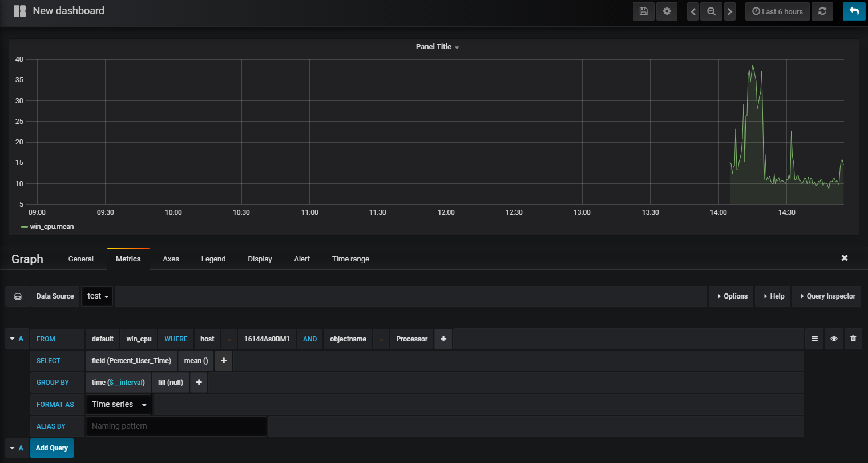The width and height of the screenshot is (868, 463).
Task: Click the field (Percent_User_Time) segment
Action: (131, 360)
